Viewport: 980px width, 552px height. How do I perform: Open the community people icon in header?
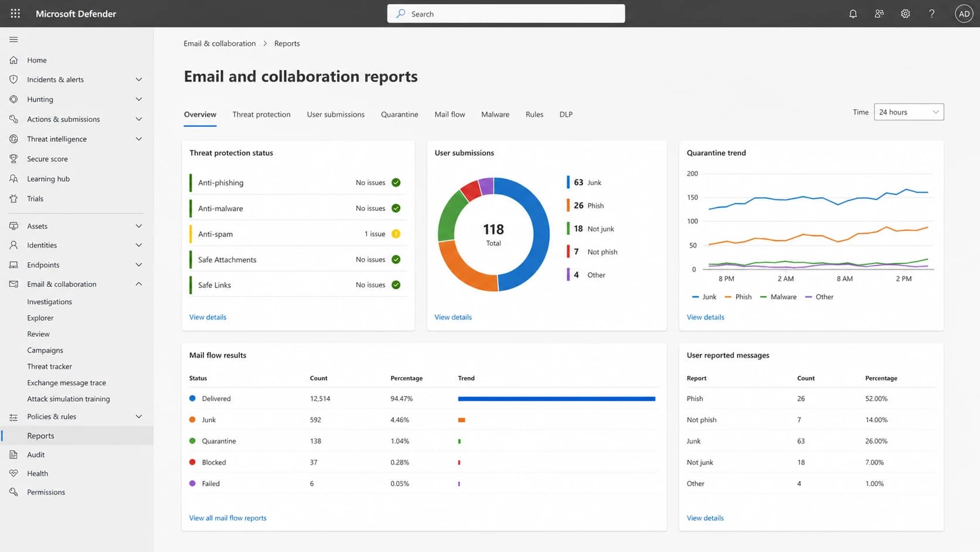pos(879,13)
